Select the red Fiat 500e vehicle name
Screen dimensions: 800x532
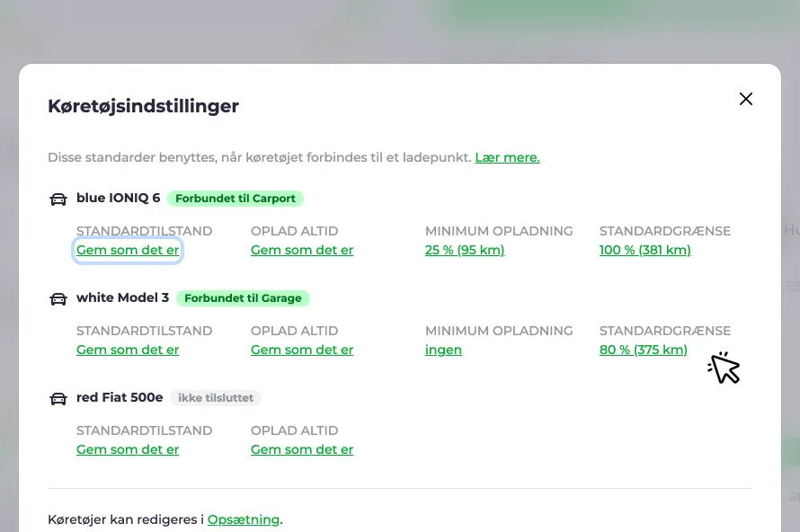[x=120, y=397]
